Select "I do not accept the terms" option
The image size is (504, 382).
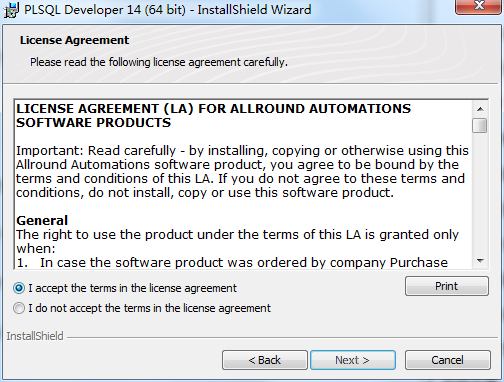tap(19, 308)
